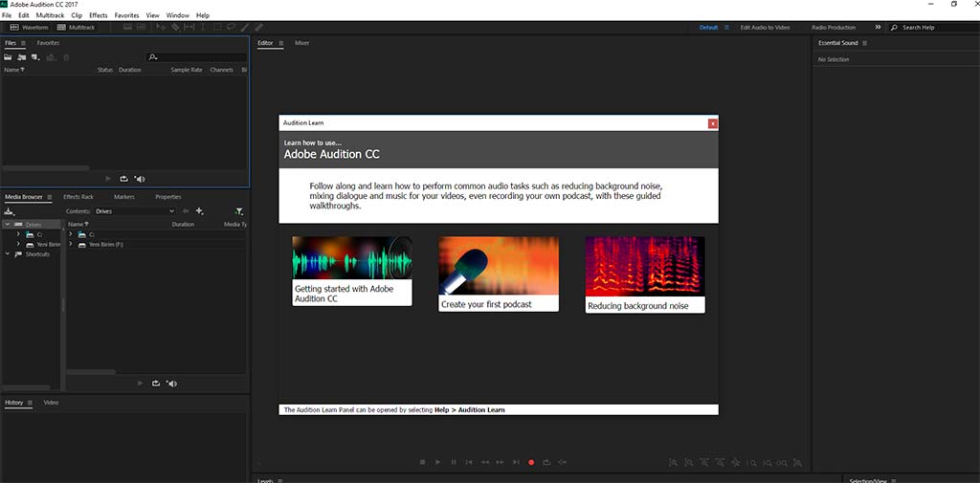980x483 pixels.
Task: Select the Time Selection tool in toolbar
Action: coord(203,28)
